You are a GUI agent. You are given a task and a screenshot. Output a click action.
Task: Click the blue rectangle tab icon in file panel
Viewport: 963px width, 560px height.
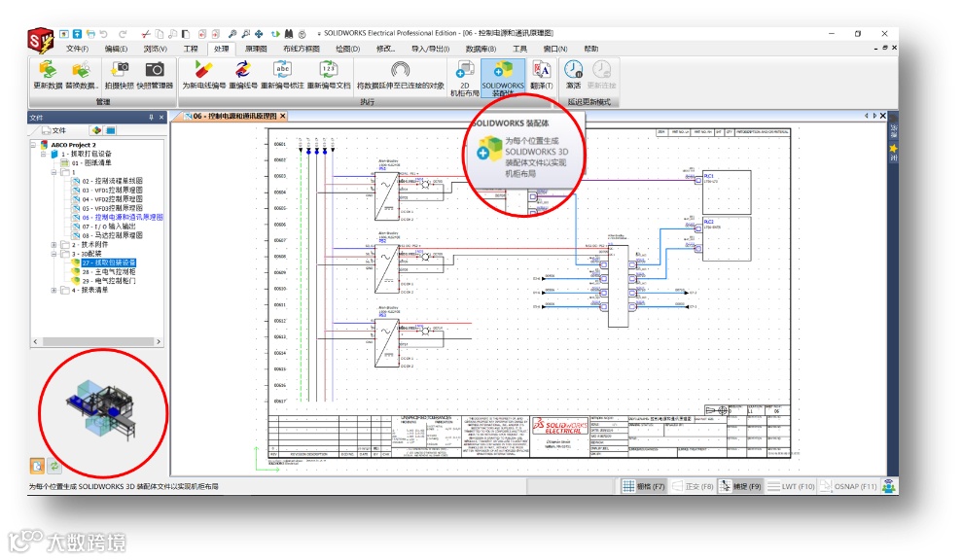coord(111,130)
